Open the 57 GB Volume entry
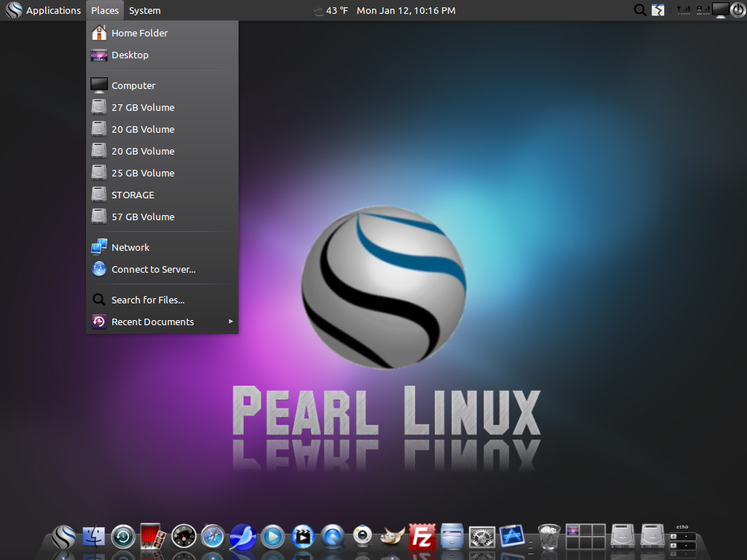The image size is (747, 560). [163, 217]
